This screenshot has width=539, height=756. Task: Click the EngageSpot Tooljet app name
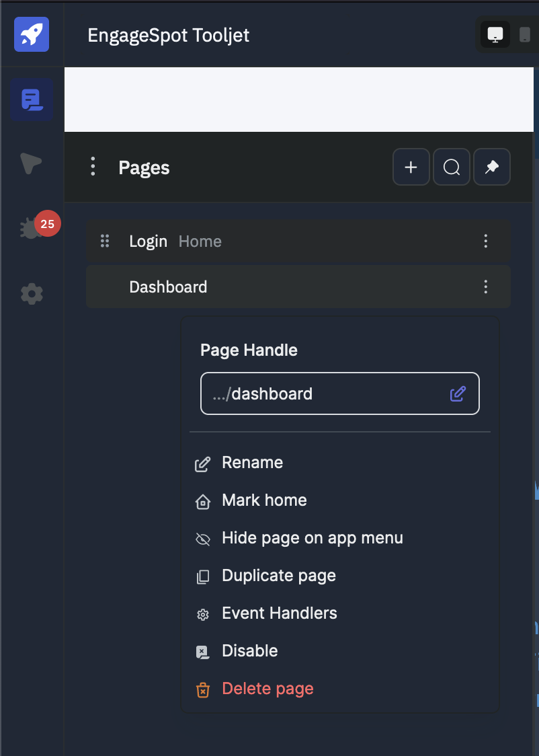pyautogui.click(x=169, y=35)
